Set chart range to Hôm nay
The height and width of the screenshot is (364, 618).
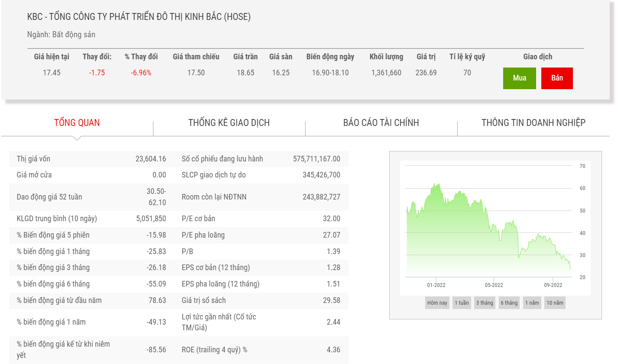point(437,303)
